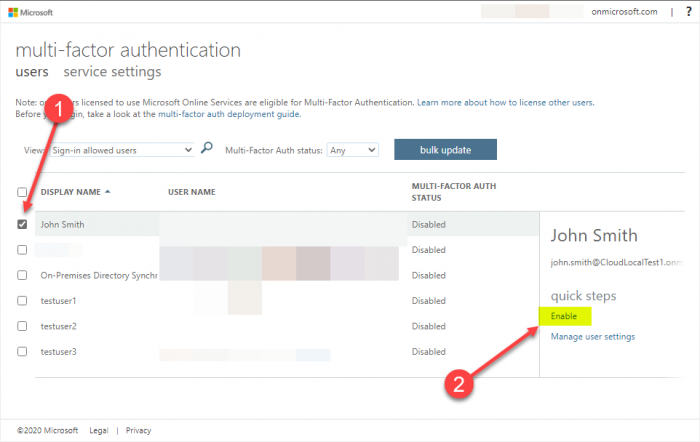Open the View Sign-in allowed users dropdown
Screen dimensions: 700x442
point(122,150)
